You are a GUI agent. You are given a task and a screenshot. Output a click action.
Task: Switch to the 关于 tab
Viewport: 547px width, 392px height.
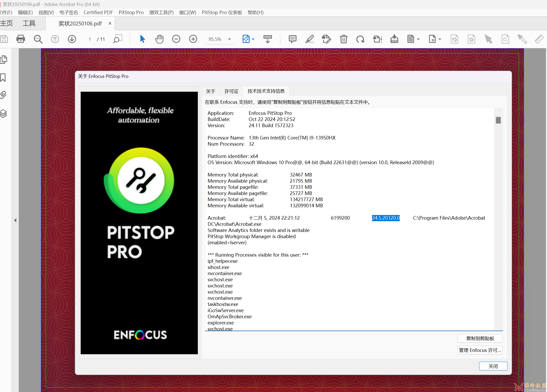(210, 91)
